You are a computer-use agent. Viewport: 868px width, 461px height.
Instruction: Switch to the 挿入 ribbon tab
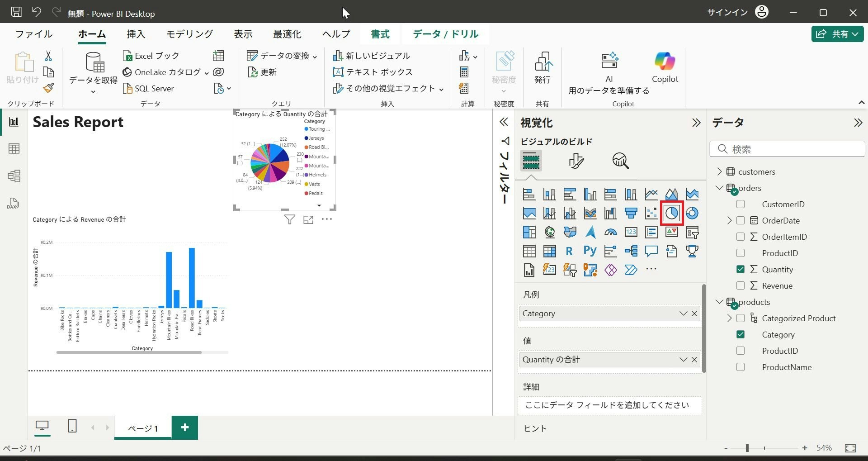point(136,34)
